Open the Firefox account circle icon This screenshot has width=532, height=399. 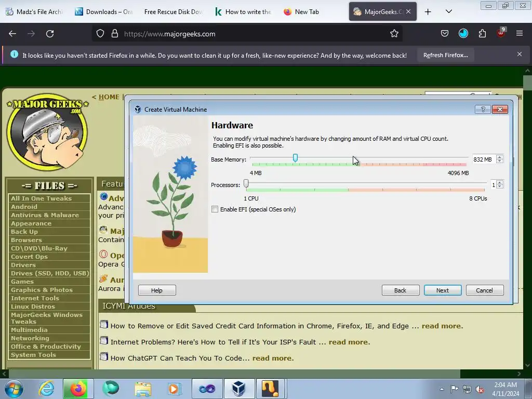point(463,34)
